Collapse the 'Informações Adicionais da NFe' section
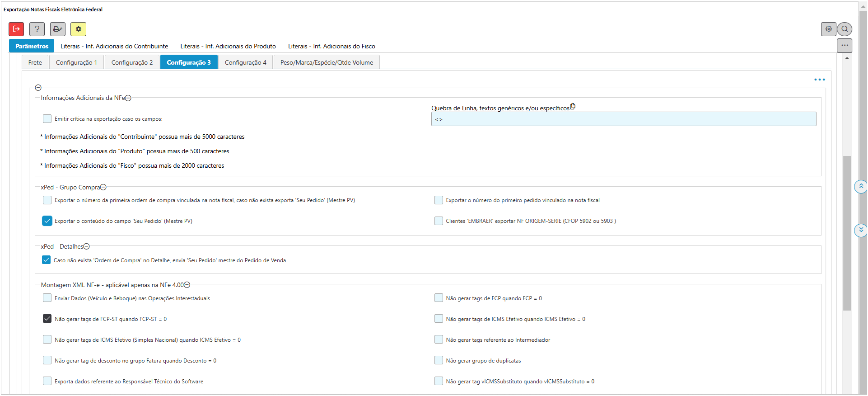The width and height of the screenshot is (868, 396). click(128, 98)
